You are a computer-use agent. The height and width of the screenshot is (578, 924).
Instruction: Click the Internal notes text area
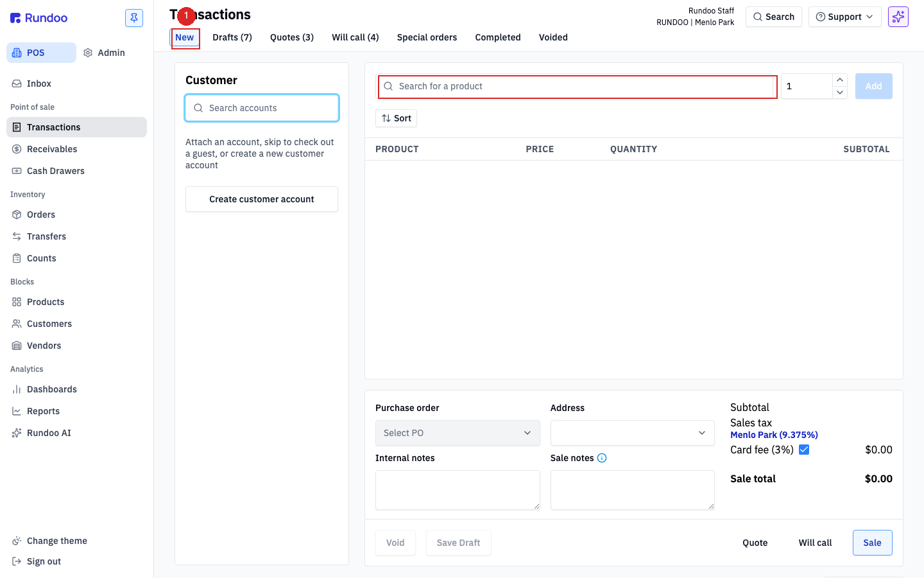[x=458, y=490]
